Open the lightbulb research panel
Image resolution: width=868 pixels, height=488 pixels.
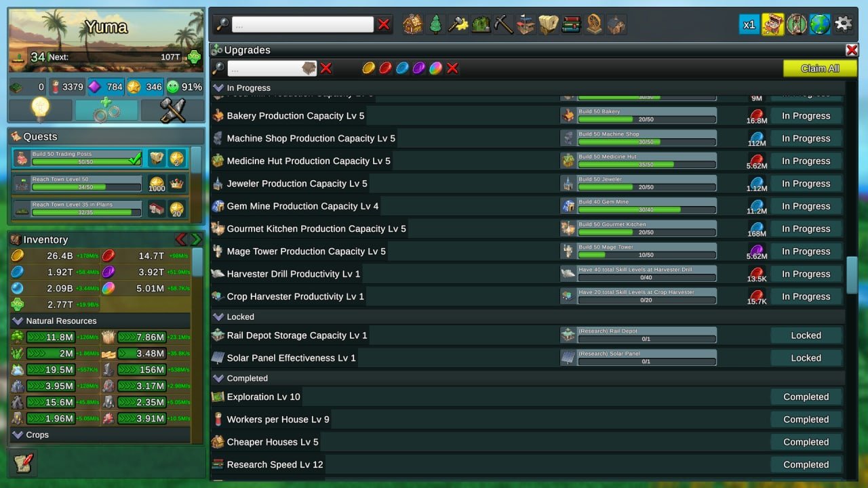(x=40, y=110)
